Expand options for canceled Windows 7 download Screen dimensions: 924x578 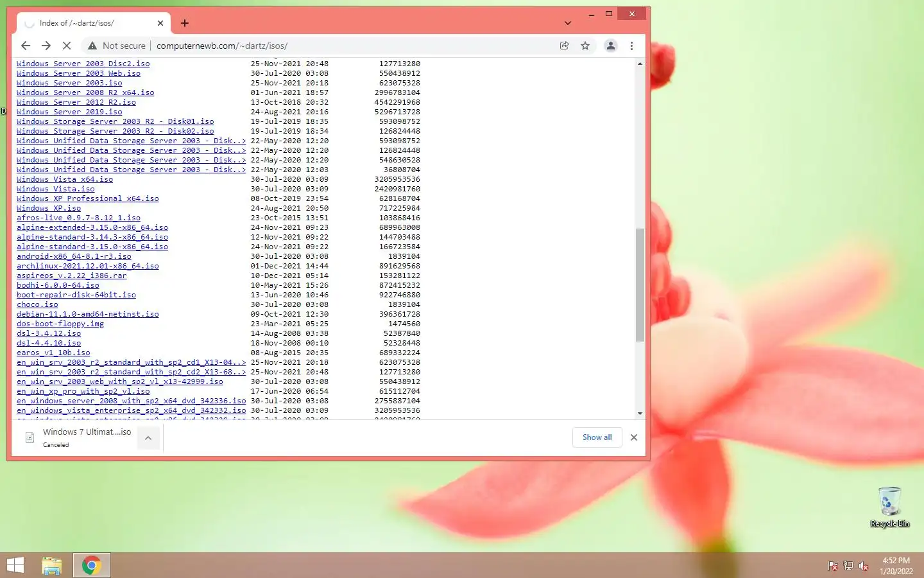(x=148, y=438)
